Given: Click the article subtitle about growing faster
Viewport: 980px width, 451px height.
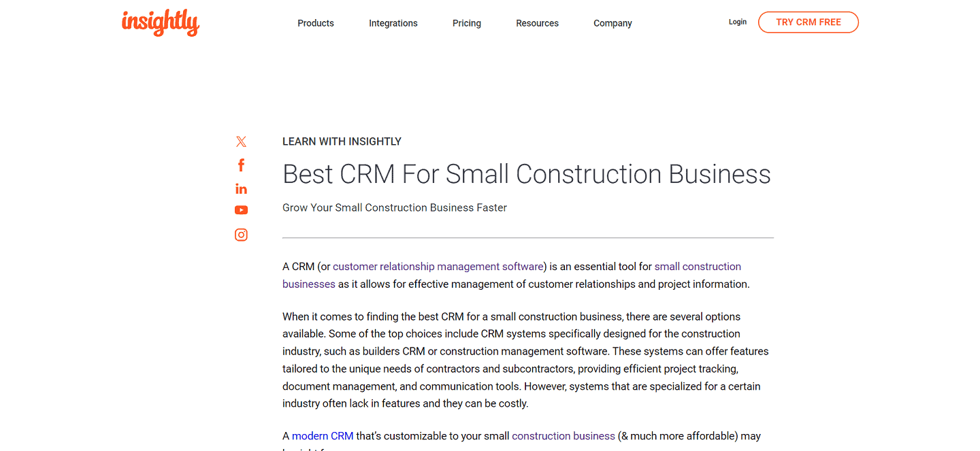Looking at the screenshot, I should point(394,207).
